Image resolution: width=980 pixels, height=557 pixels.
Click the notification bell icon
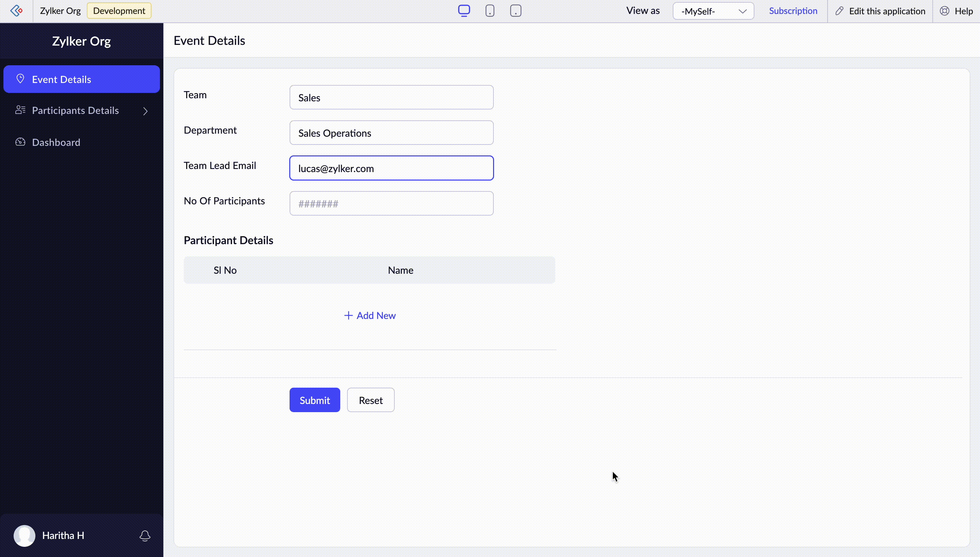[x=145, y=536]
